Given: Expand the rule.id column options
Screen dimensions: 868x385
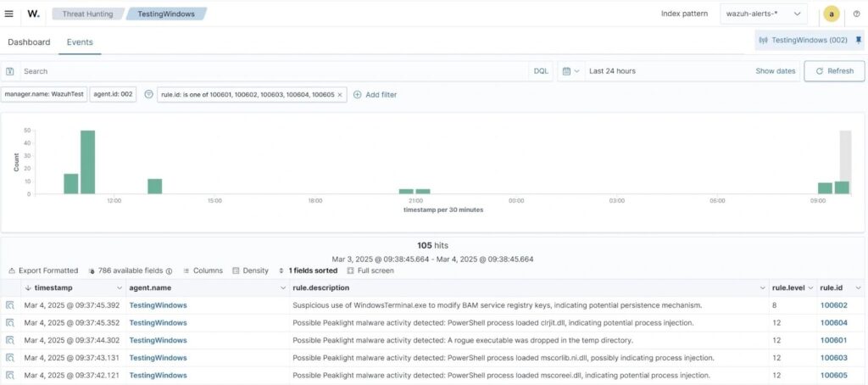Looking at the screenshot, I should click(x=858, y=288).
